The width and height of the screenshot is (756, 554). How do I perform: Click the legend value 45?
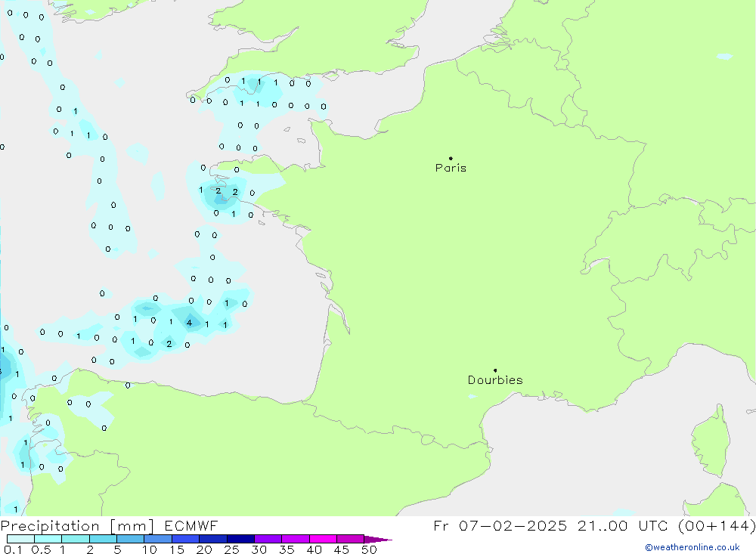pos(342,549)
